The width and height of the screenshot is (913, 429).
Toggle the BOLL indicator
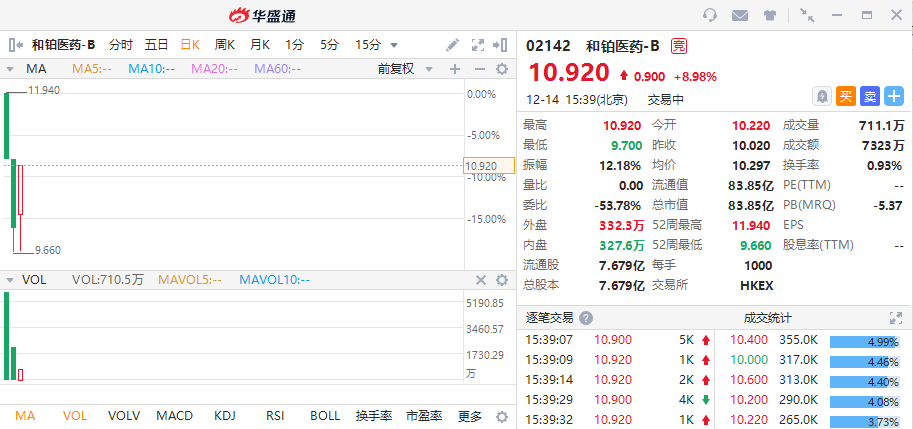click(x=325, y=416)
